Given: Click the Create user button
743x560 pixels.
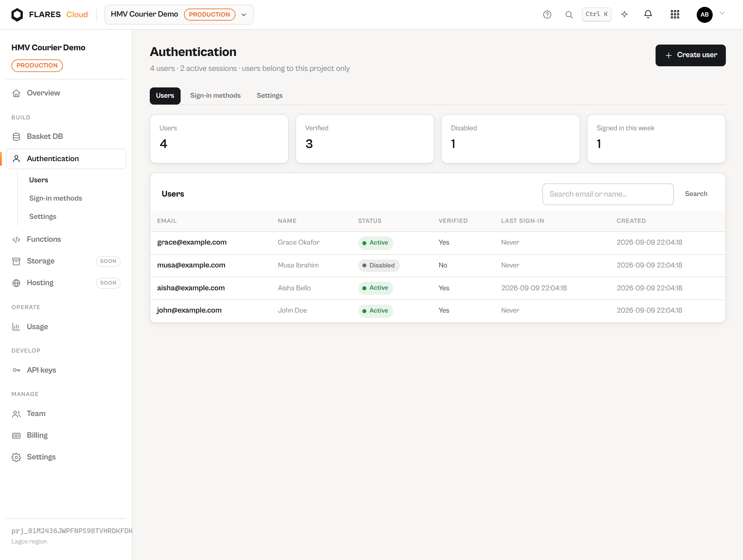Looking at the screenshot, I should tap(690, 55).
